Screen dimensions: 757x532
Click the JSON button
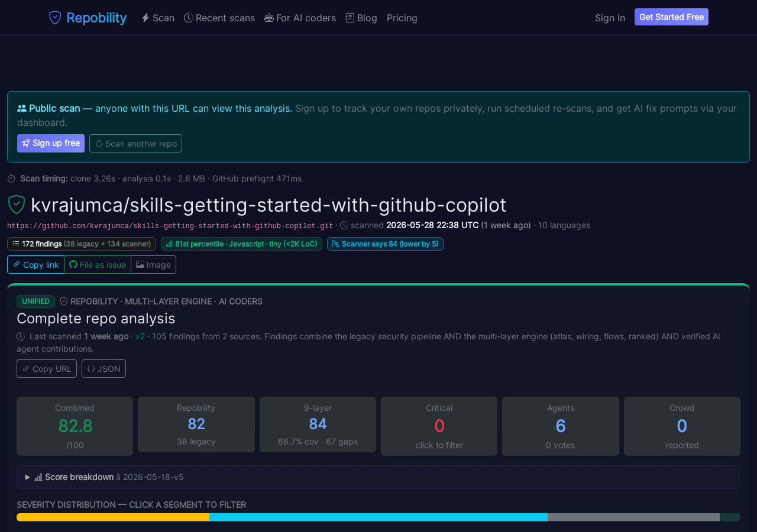103,368
